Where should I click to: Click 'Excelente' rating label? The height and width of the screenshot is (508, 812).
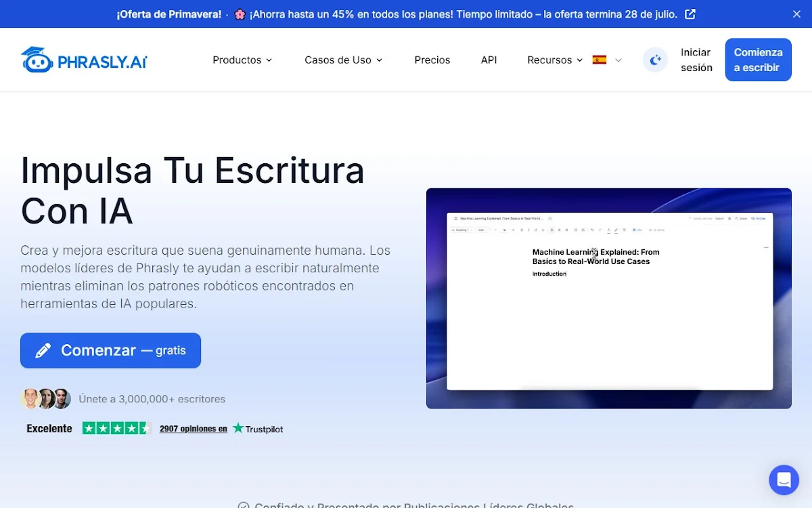[x=49, y=428]
